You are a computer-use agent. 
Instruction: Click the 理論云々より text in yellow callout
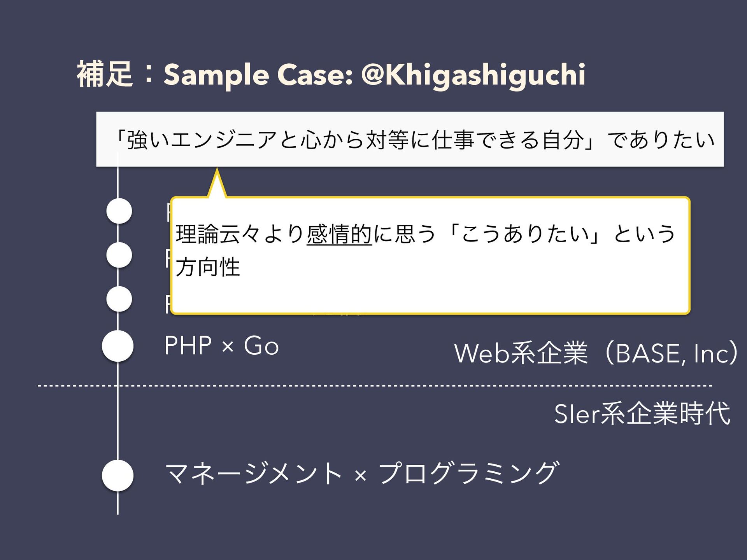click(240, 234)
